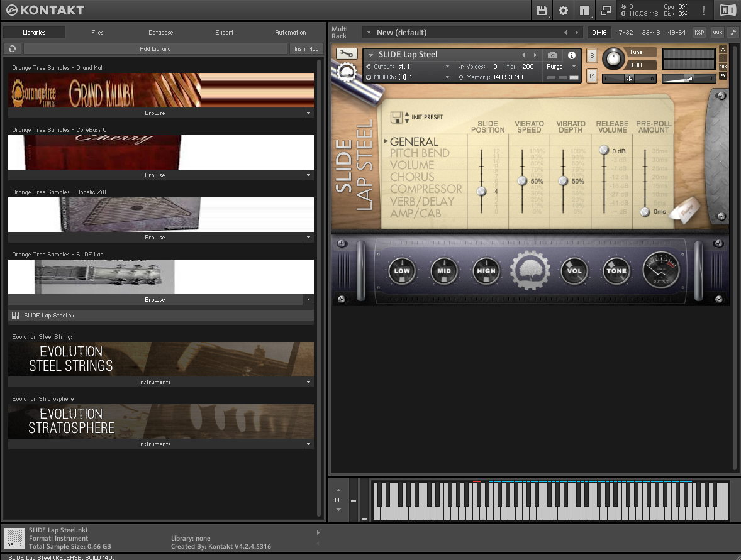This screenshot has width=741, height=560.
Task: Mute the SLIDE Lap Steel instrument
Action: click(592, 75)
